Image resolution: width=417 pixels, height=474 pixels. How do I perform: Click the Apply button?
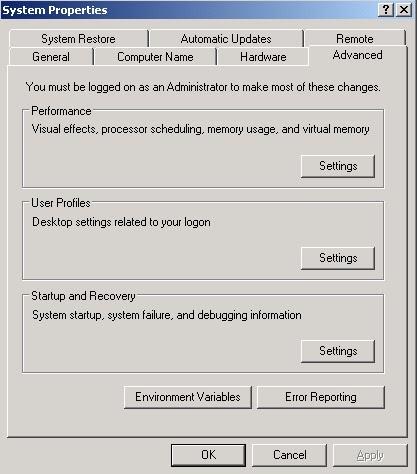(x=370, y=455)
